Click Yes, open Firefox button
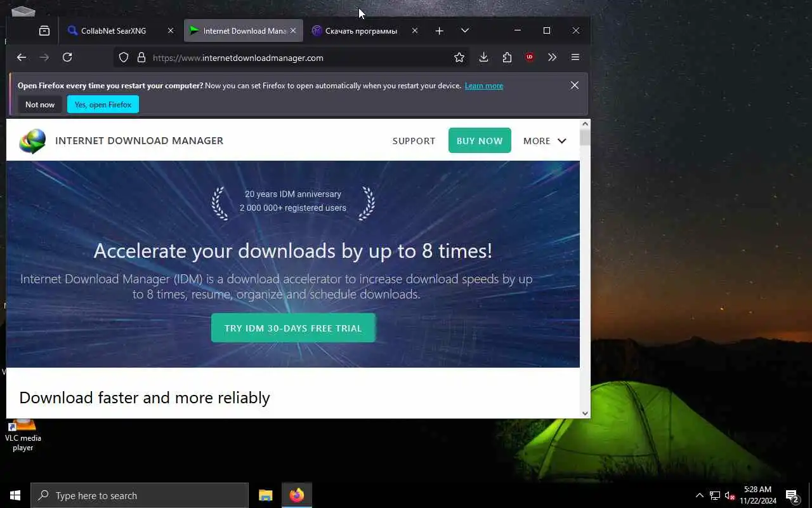 [103, 104]
